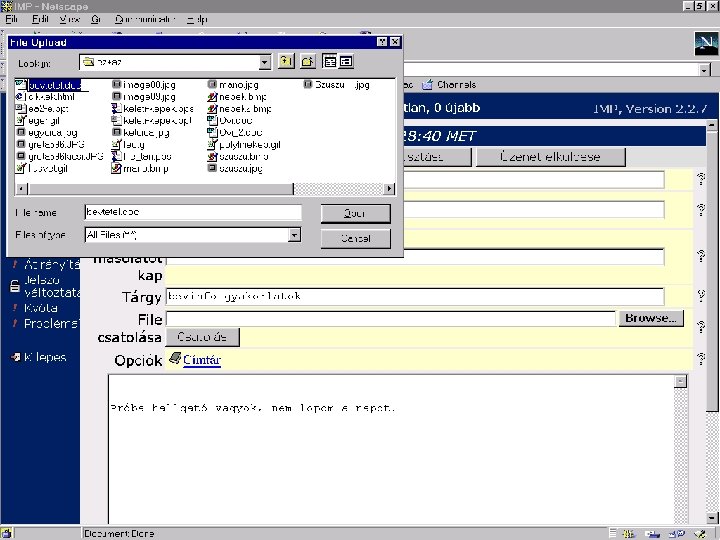Open the Help menu
The width and height of the screenshot is (720, 540).
pos(197,19)
